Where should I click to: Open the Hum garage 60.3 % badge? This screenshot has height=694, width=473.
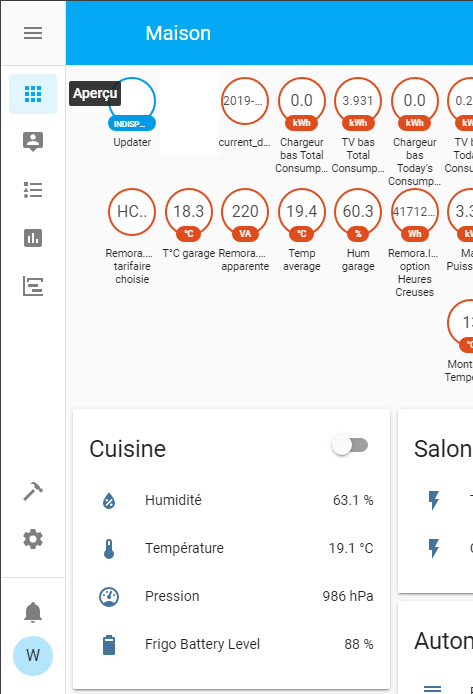(x=358, y=230)
